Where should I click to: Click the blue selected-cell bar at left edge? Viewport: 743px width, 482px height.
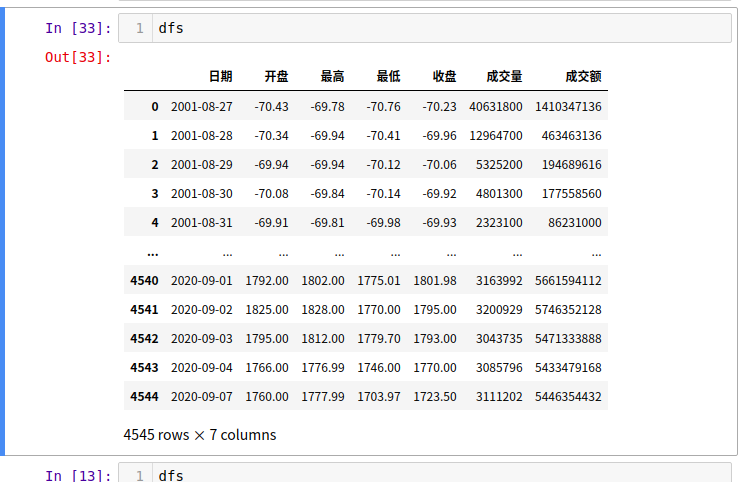pyautogui.click(x=2, y=231)
